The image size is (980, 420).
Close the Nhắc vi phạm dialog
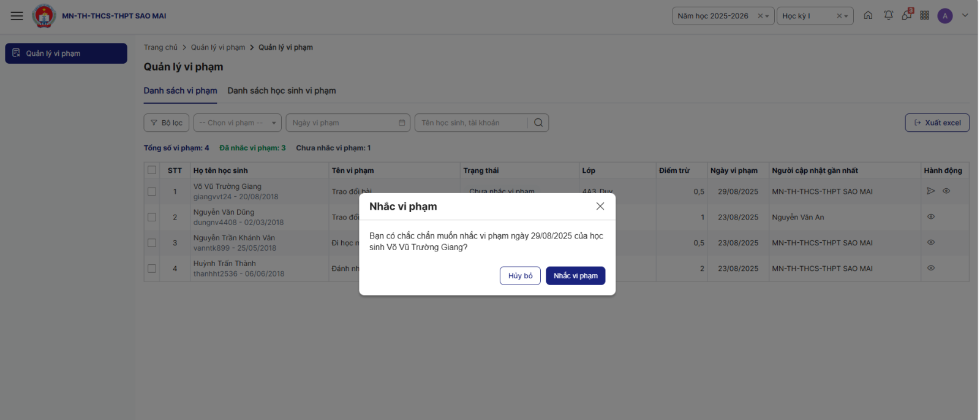600,207
